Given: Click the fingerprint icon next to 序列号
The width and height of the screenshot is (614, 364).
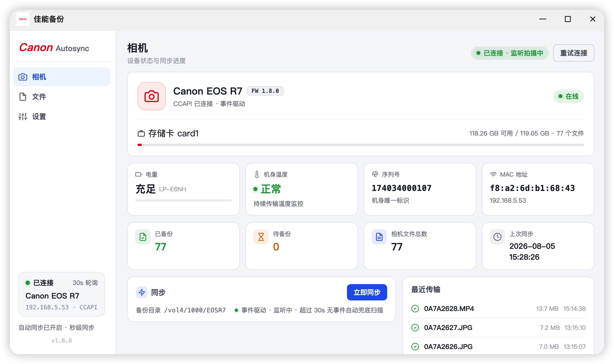Looking at the screenshot, I should (x=375, y=174).
